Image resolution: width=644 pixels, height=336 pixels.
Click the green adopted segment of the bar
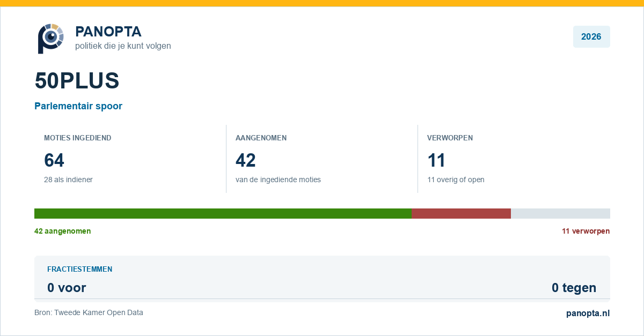pyautogui.click(x=223, y=213)
